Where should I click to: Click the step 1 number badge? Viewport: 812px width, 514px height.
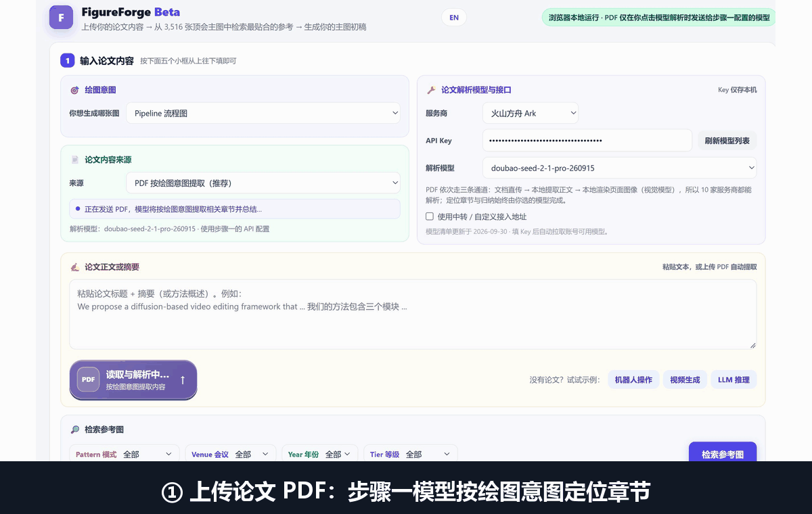click(x=67, y=60)
